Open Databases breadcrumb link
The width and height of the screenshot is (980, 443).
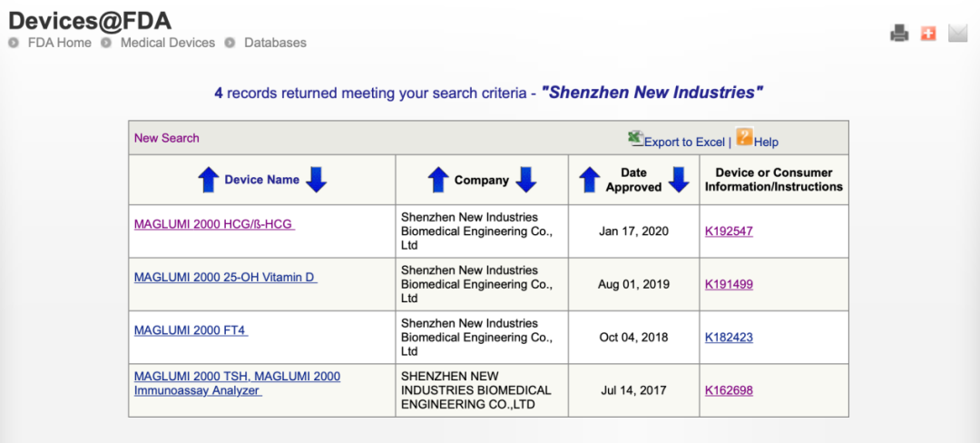[275, 43]
